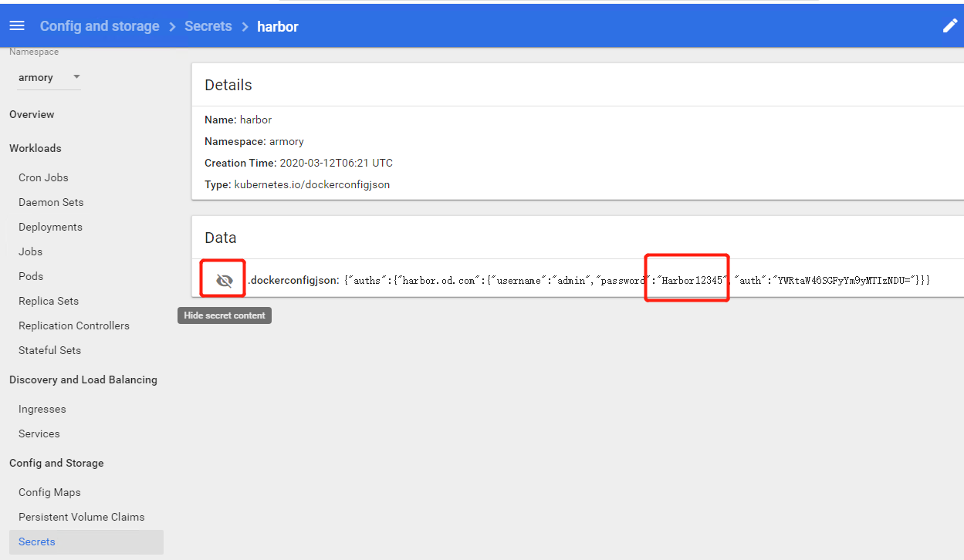Go to Replication Controllers

[x=74, y=326]
